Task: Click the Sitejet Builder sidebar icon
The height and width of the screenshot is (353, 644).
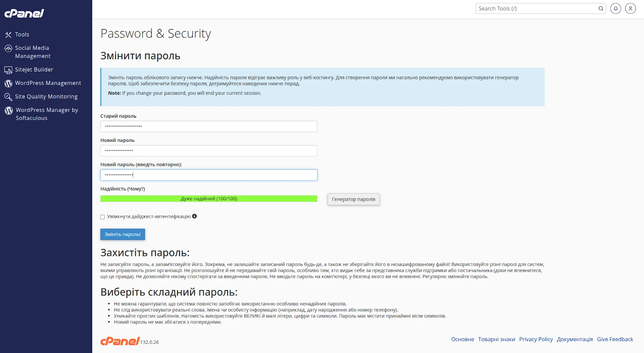Action: tap(8, 69)
